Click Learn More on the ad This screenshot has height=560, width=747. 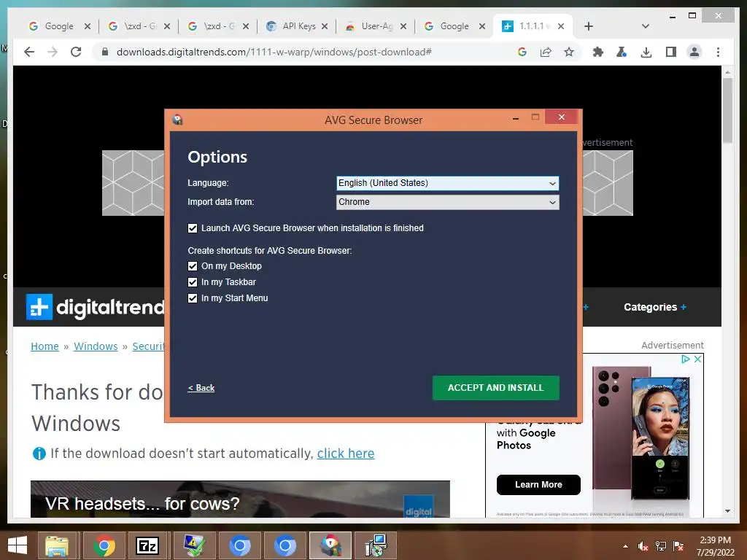click(538, 485)
